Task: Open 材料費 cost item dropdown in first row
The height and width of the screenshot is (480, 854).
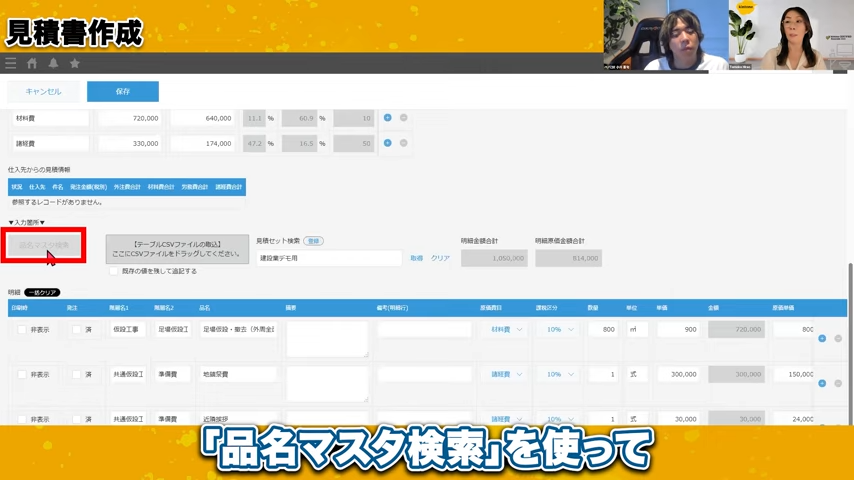Action: 506,330
